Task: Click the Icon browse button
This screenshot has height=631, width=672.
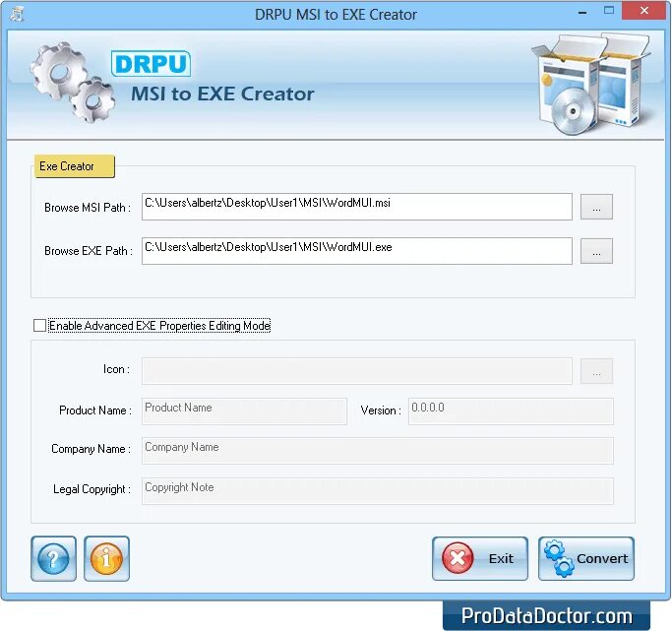Action: click(x=596, y=371)
